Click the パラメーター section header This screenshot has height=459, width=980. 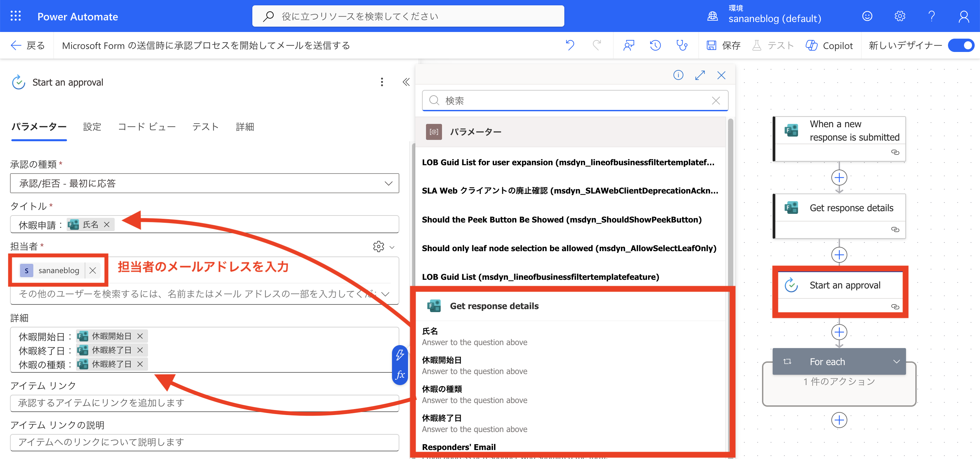point(570,132)
